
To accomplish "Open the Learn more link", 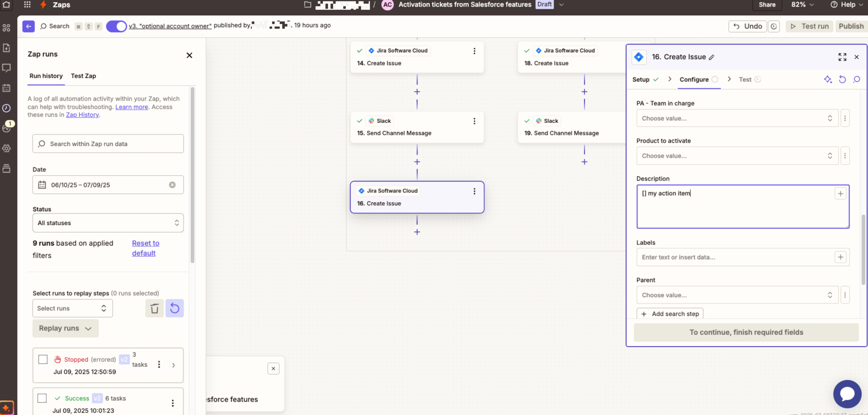I will [132, 107].
